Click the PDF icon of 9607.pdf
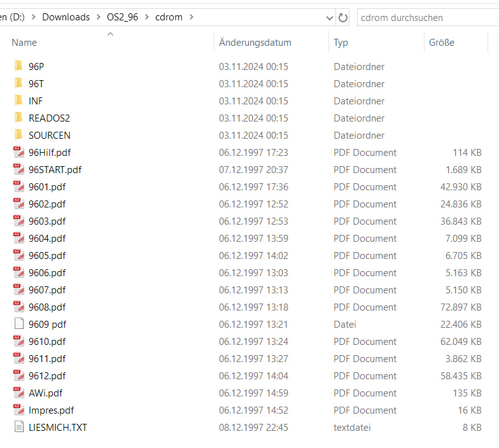 pyautogui.click(x=19, y=290)
